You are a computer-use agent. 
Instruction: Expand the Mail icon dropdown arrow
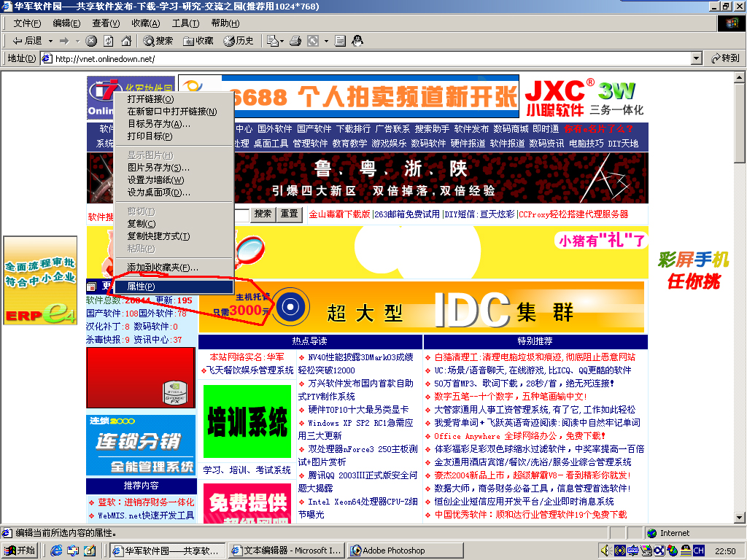coord(282,41)
